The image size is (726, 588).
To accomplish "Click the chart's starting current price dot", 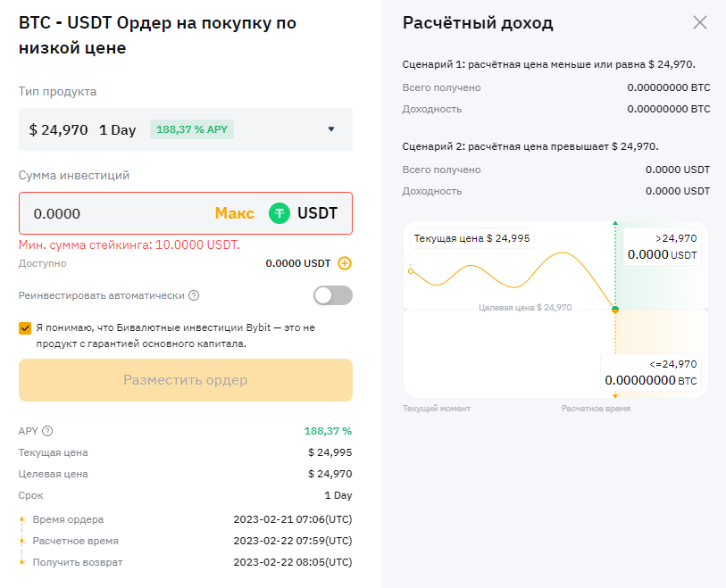I will pyautogui.click(x=410, y=270).
